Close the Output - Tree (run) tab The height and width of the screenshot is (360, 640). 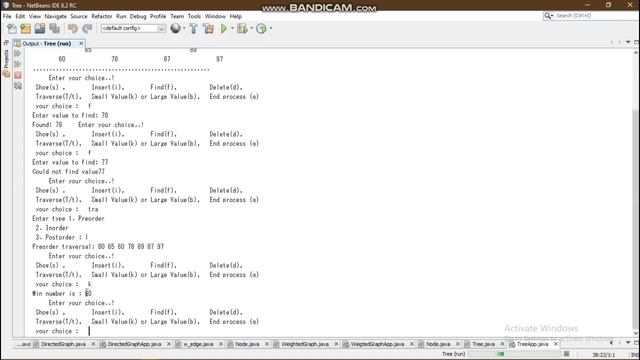[x=81, y=43]
